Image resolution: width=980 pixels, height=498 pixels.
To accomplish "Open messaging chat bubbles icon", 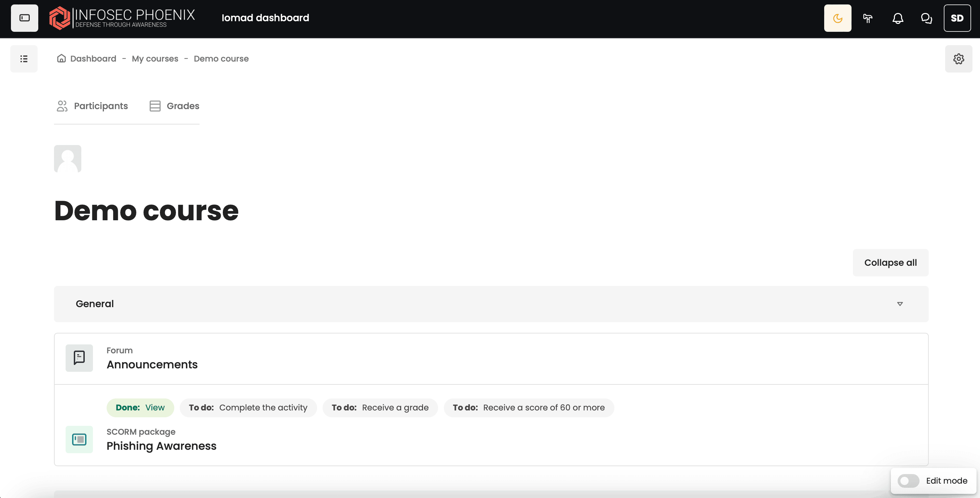I will click(x=926, y=18).
